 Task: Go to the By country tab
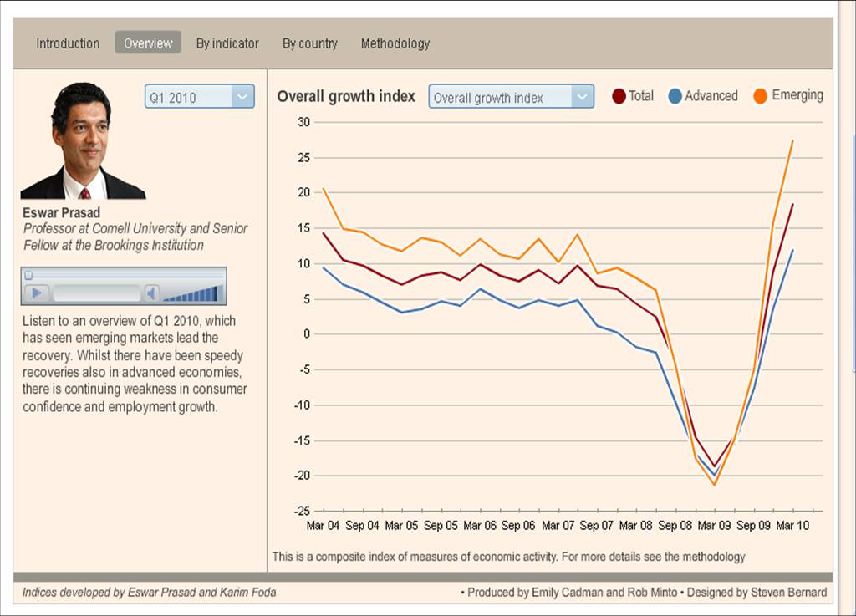click(310, 43)
